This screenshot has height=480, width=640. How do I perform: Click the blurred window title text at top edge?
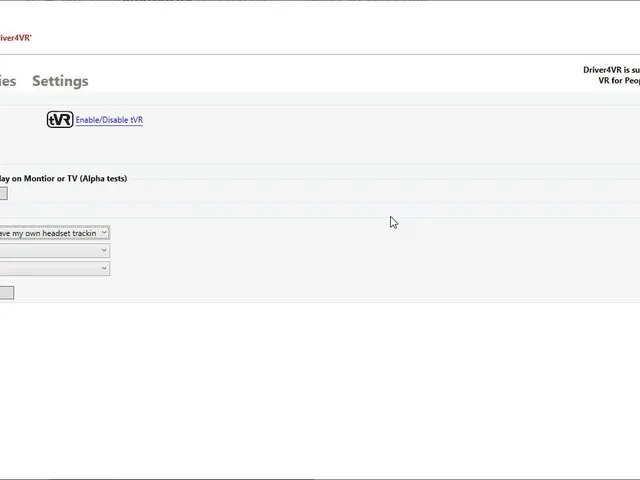click(x=227, y=1)
